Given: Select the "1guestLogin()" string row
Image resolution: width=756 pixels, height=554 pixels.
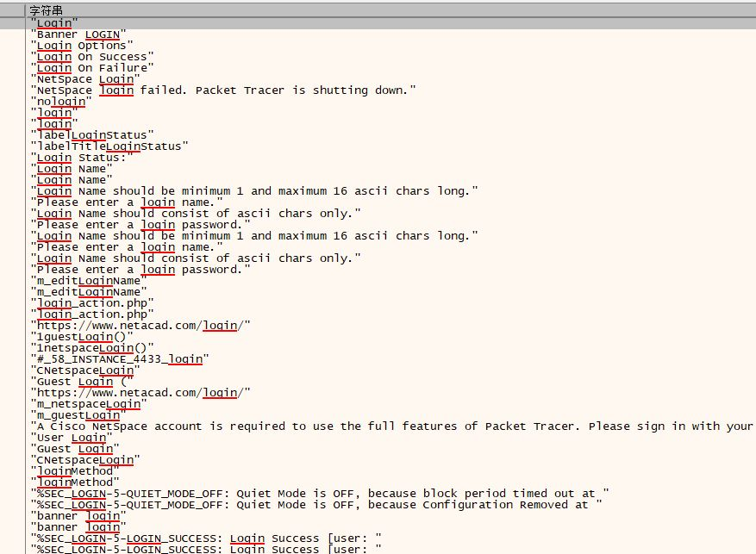Looking at the screenshot, I should 82,337.
